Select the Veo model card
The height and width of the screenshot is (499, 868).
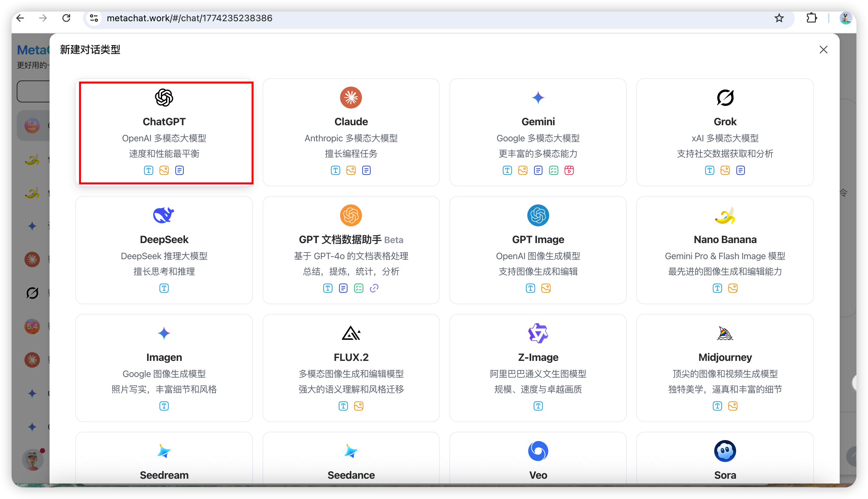coord(538,459)
